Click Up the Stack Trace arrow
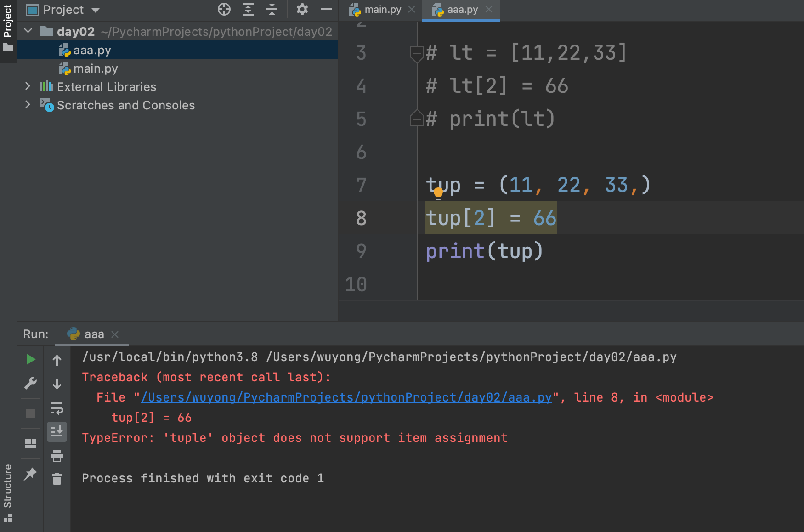The height and width of the screenshot is (532, 804). 57,360
